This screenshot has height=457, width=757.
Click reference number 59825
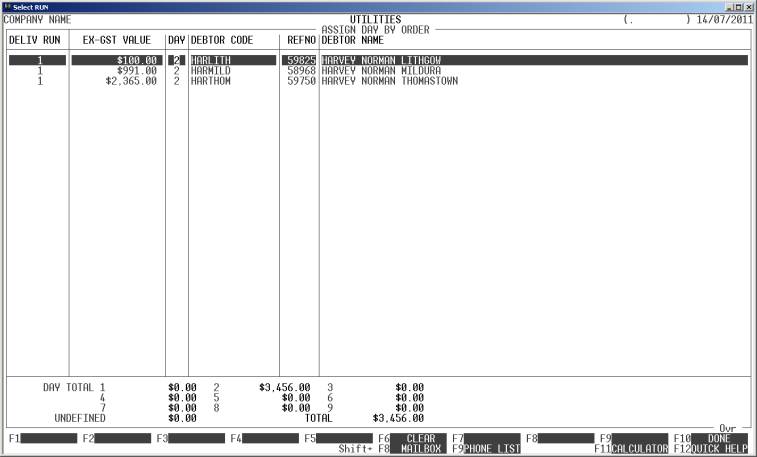click(301, 60)
